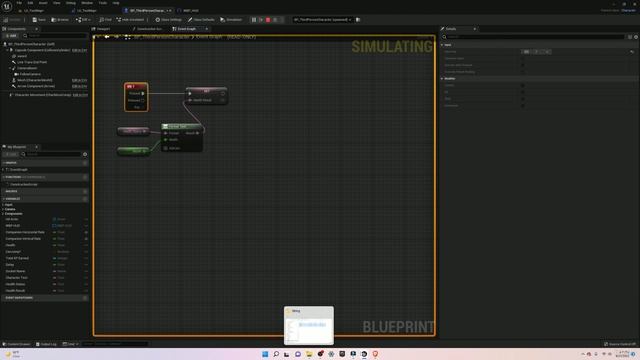Focus the My Blueprint search field

(51, 154)
